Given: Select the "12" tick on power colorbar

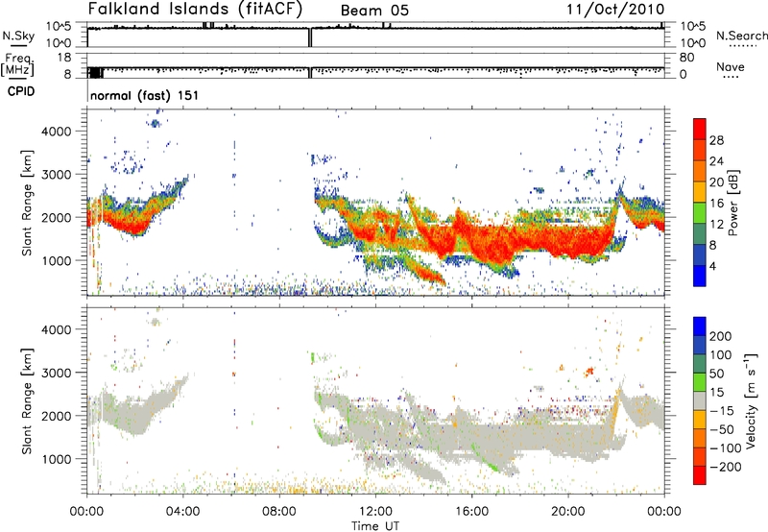Looking at the screenshot, I should (716, 225).
